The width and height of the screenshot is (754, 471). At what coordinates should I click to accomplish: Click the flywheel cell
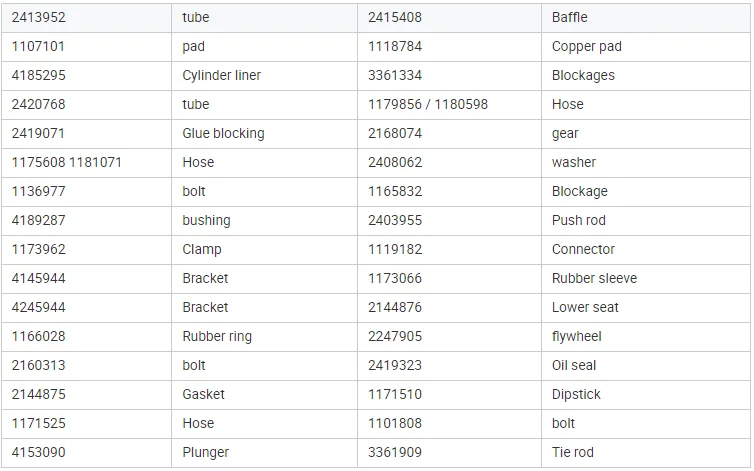577,336
